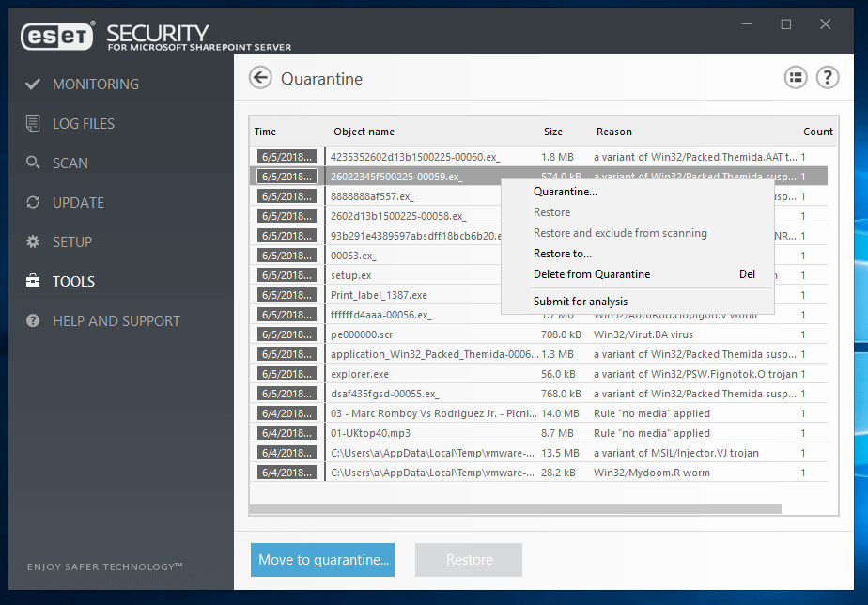
Task: Click the Tools toolbox icon
Action: (33, 281)
